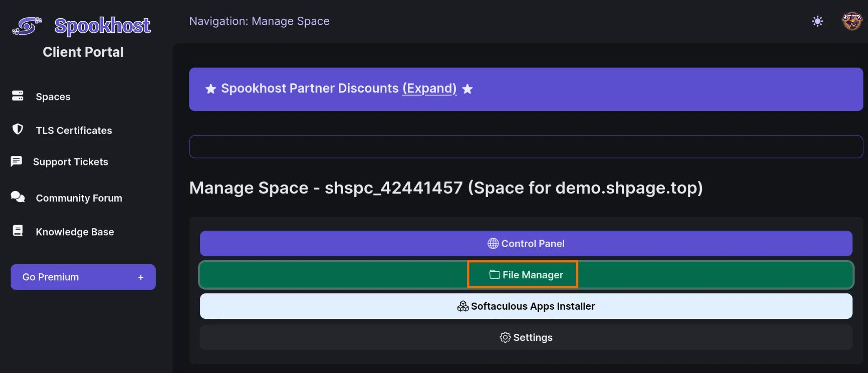Open the space Settings button
The width and height of the screenshot is (868, 373).
(526, 337)
